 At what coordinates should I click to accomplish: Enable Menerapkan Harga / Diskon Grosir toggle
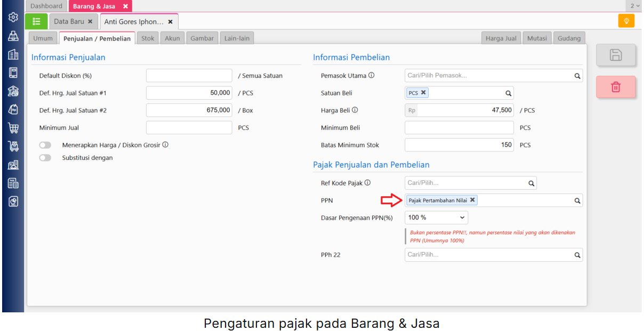[x=45, y=145]
